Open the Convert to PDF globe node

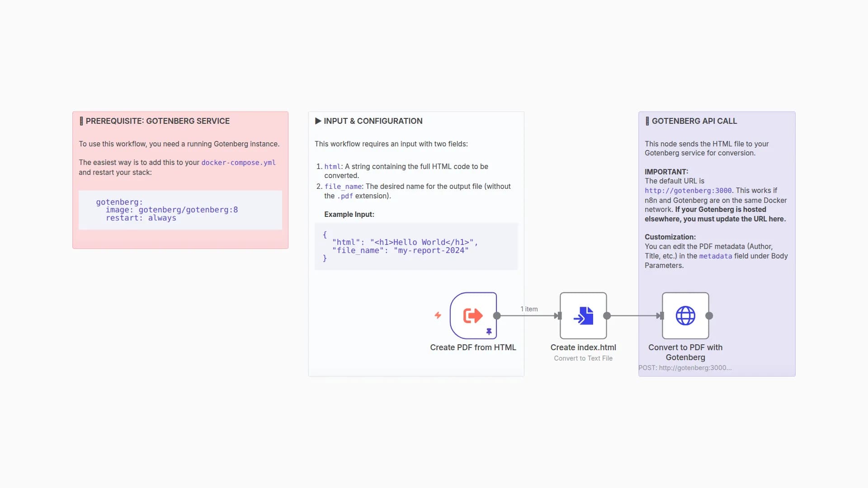(685, 315)
